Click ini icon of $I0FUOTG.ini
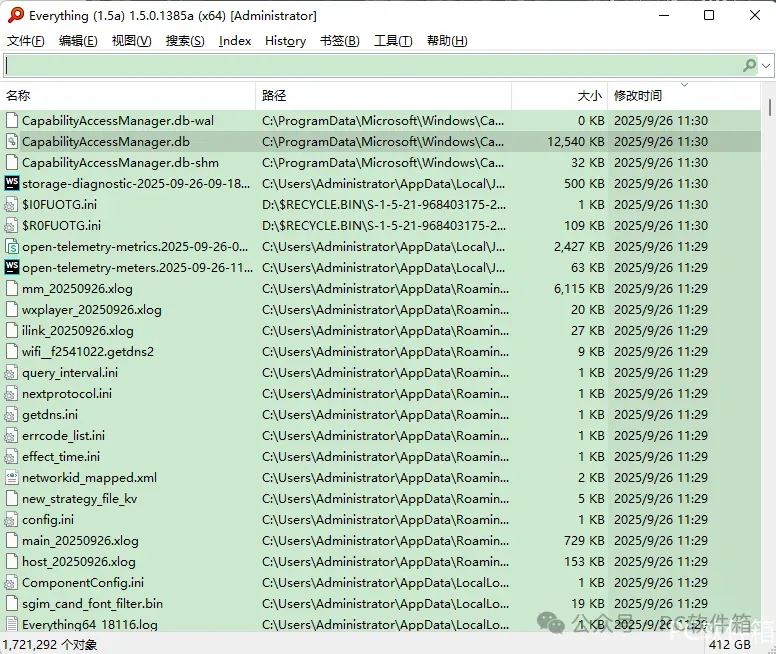The height and width of the screenshot is (654, 776). 11,204
